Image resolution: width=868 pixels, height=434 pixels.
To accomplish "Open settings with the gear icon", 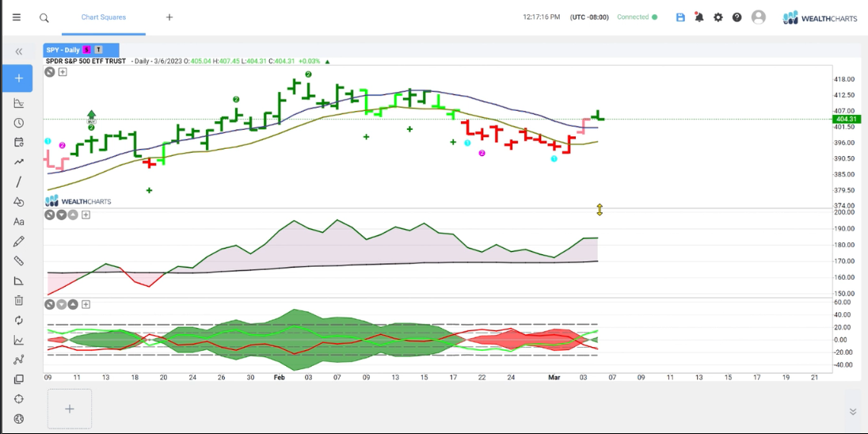I will pyautogui.click(x=718, y=17).
